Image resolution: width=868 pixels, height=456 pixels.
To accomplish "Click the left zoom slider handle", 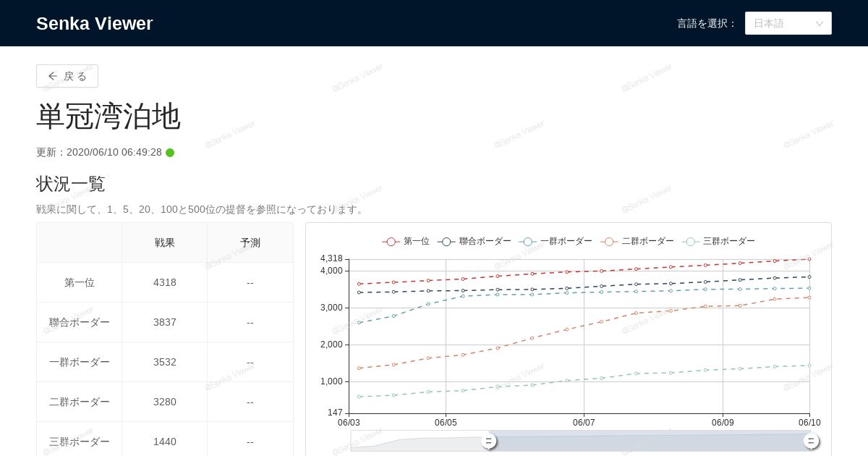I will (x=489, y=441).
